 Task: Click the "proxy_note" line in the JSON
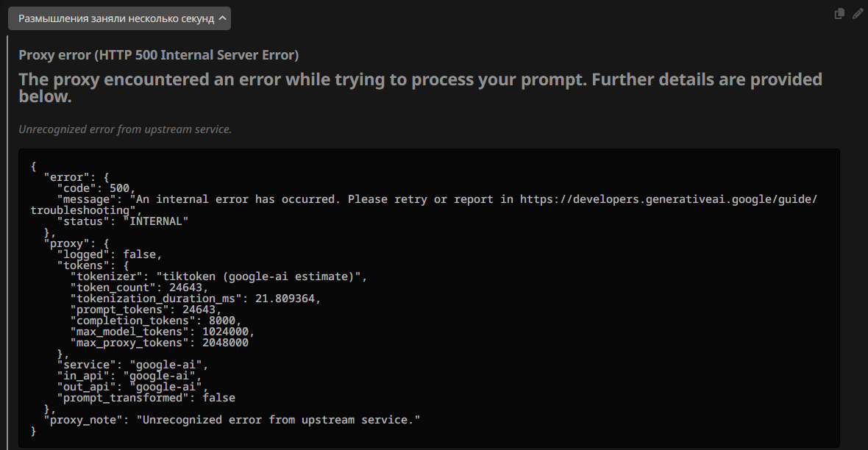pyautogui.click(x=232, y=420)
